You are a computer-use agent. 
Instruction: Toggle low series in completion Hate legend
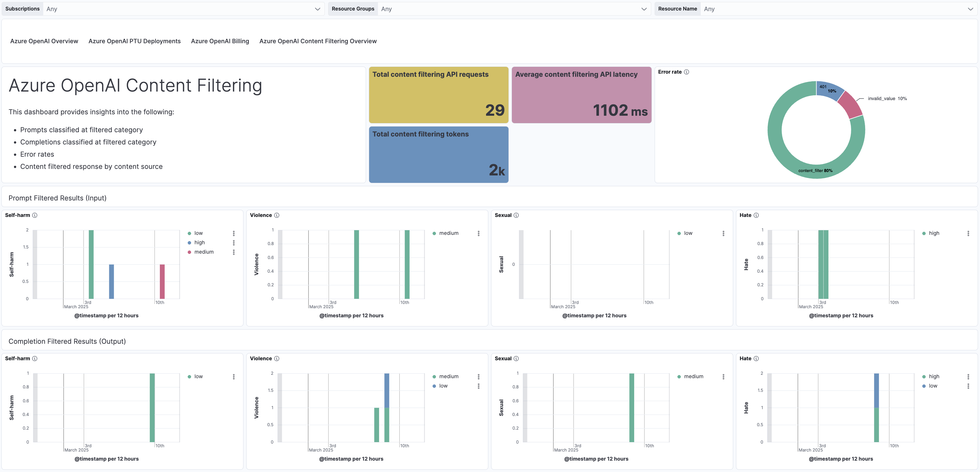tap(933, 386)
